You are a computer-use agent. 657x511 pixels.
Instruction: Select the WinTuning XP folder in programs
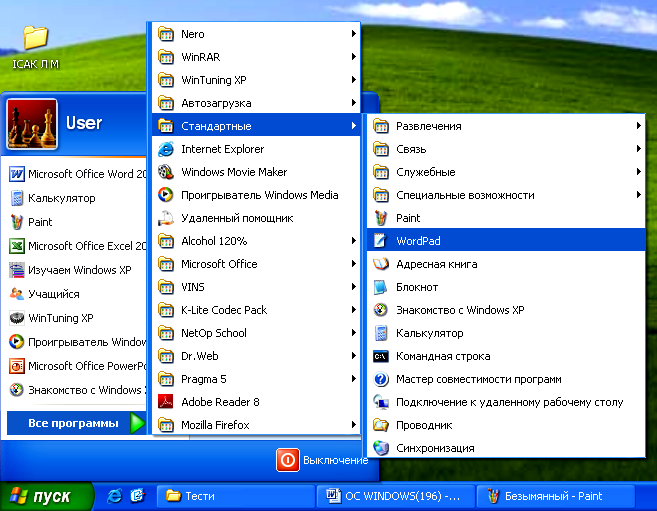pos(256,80)
